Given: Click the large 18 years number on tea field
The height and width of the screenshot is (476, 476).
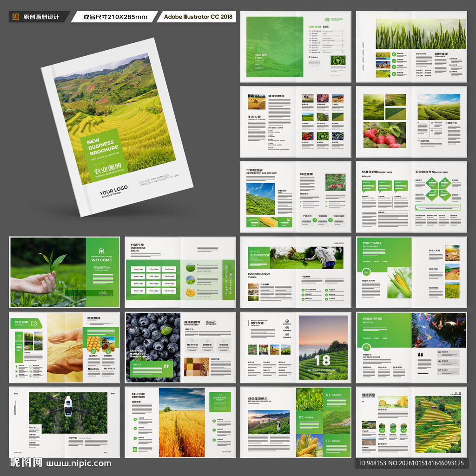Looking at the screenshot, I should (x=323, y=361).
